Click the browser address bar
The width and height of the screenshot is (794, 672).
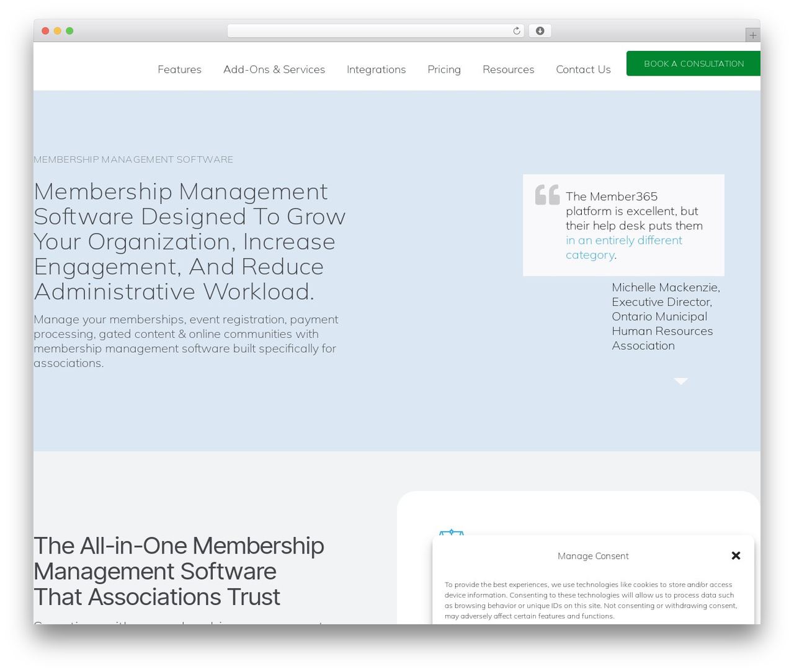click(375, 31)
